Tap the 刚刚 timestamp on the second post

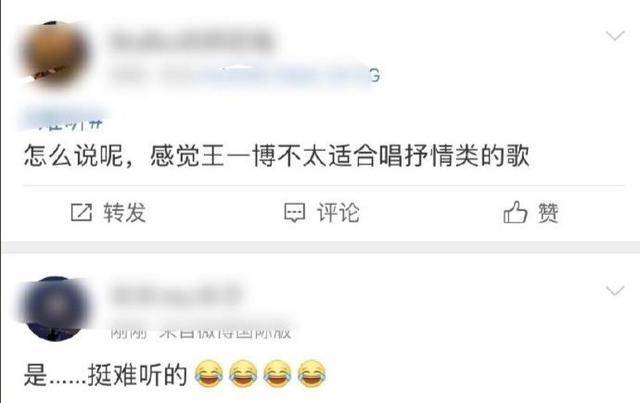pyautogui.click(x=129, y=333)
